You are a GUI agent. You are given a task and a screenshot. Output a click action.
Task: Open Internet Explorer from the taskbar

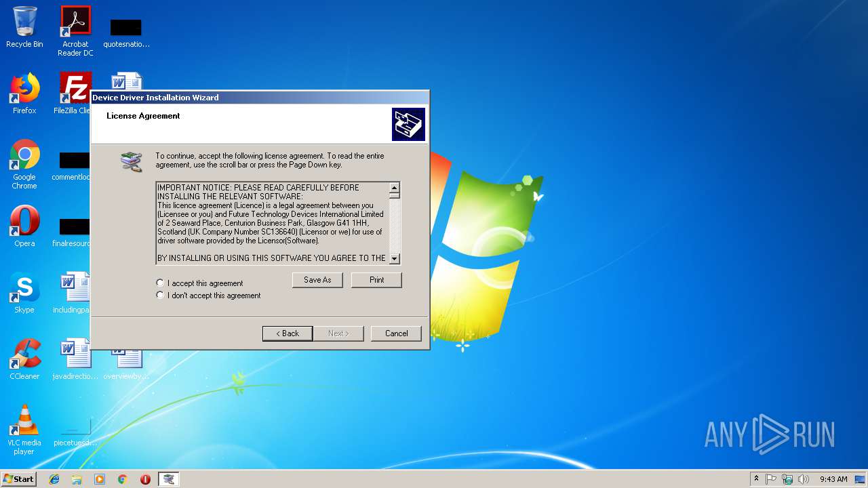pos(54,479)
